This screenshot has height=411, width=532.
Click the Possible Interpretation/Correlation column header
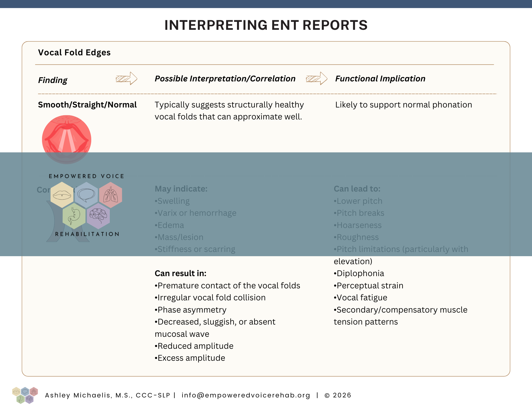click(225, 78)
